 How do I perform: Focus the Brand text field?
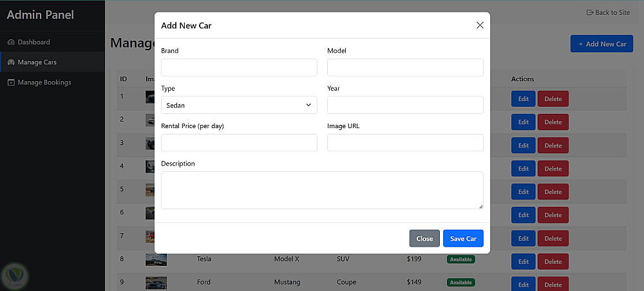coord(239,68)
